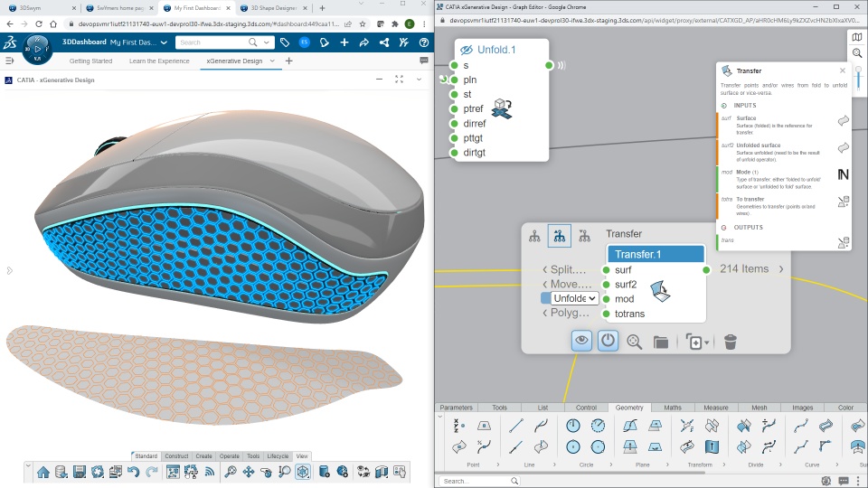Expand the My First Dashboard chevron
868x488 pixels.
[x=163, y=42]
